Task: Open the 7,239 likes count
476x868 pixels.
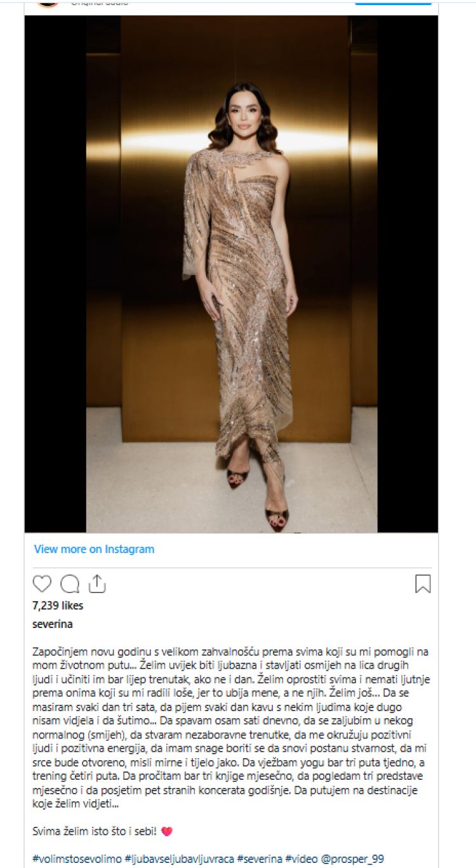Action: pyautogui.click(x=58, y=606)
